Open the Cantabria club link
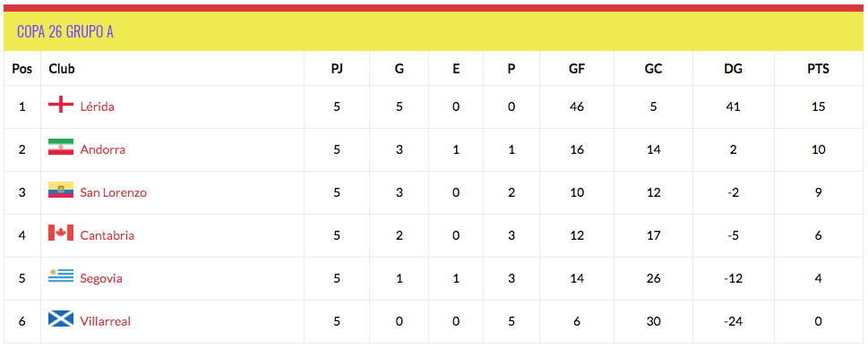 (107, 235)
